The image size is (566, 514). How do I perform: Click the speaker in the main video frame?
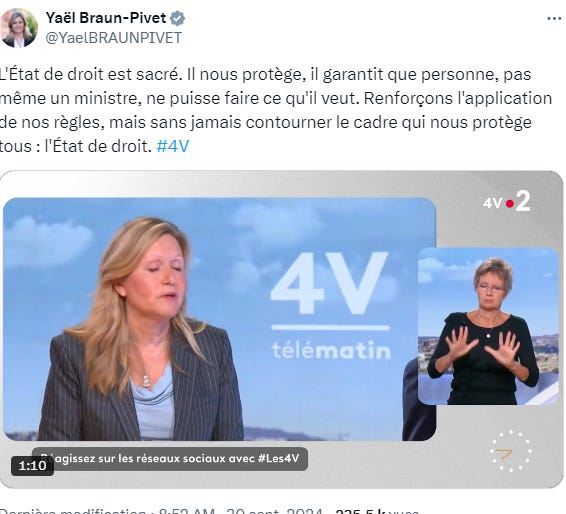tap(141, 328)
